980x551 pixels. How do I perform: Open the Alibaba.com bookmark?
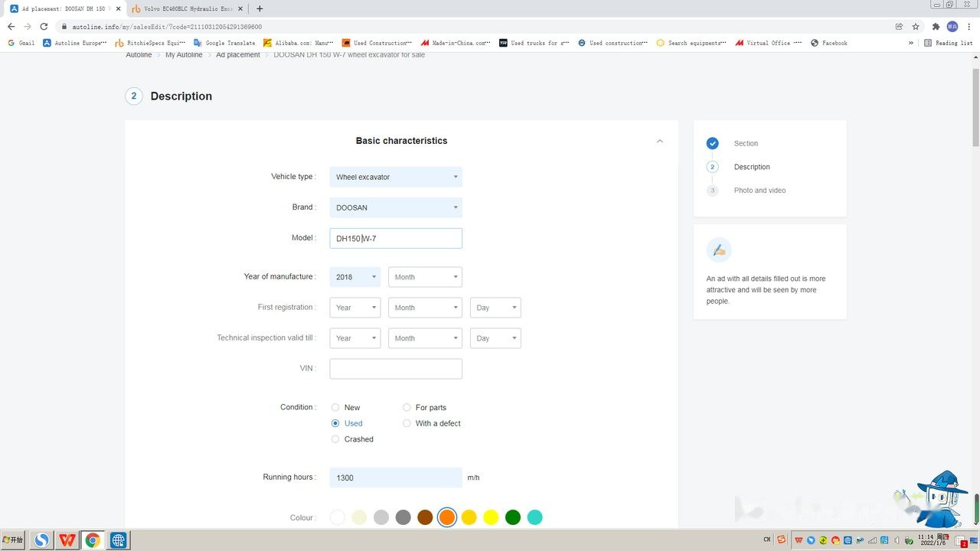[299, 43]
